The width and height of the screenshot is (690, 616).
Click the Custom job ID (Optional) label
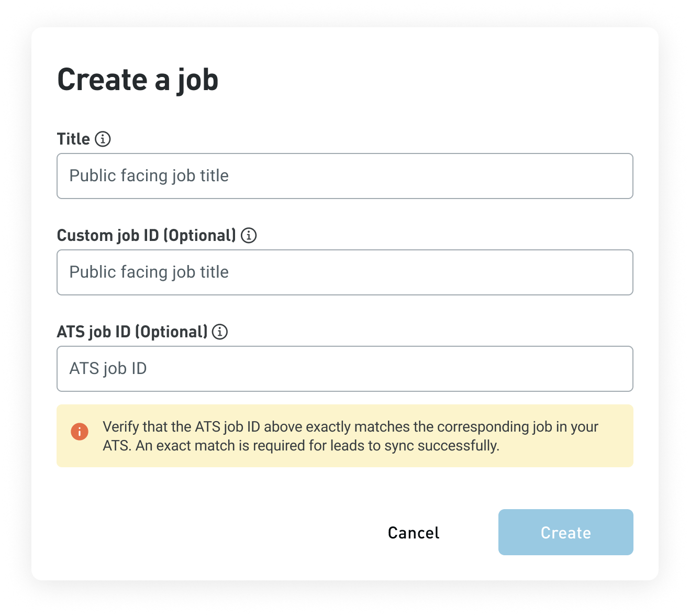point(147,235)
